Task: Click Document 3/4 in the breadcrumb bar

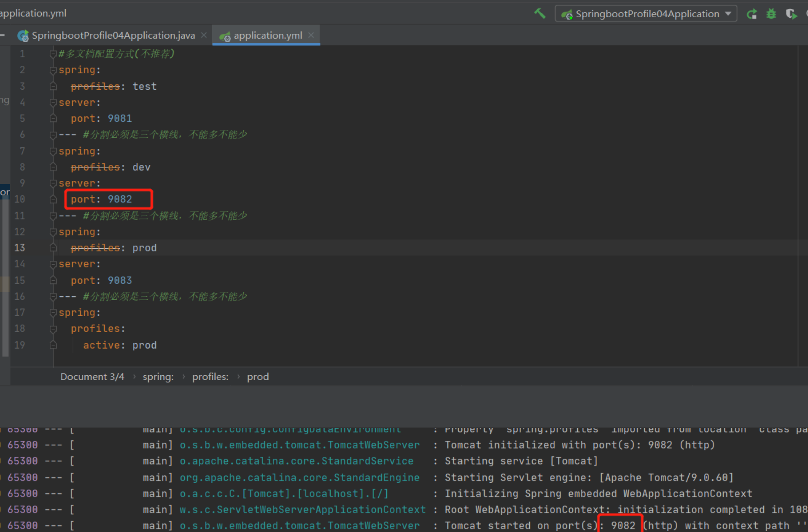Action: [x=92, y=376]
